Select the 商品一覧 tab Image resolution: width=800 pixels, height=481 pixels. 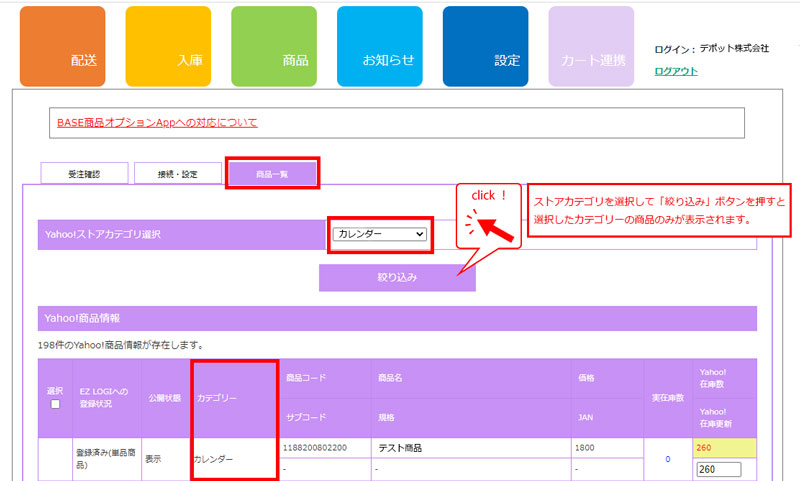tap(272, 174)
